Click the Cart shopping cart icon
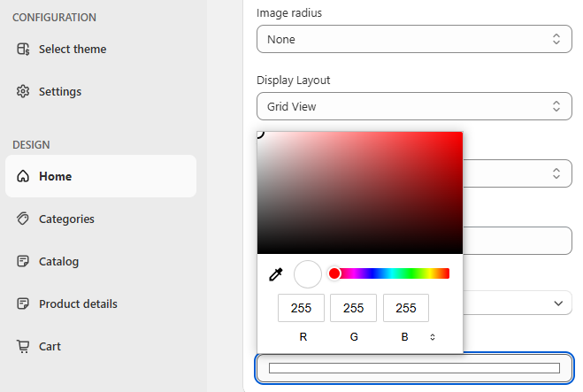 pyautogui.click(x=23, y=346)
